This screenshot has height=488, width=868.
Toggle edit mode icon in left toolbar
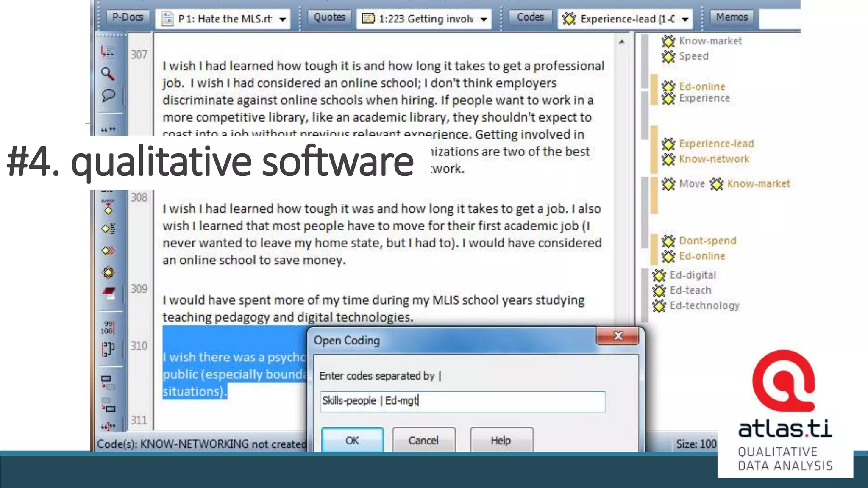(107, 52)
